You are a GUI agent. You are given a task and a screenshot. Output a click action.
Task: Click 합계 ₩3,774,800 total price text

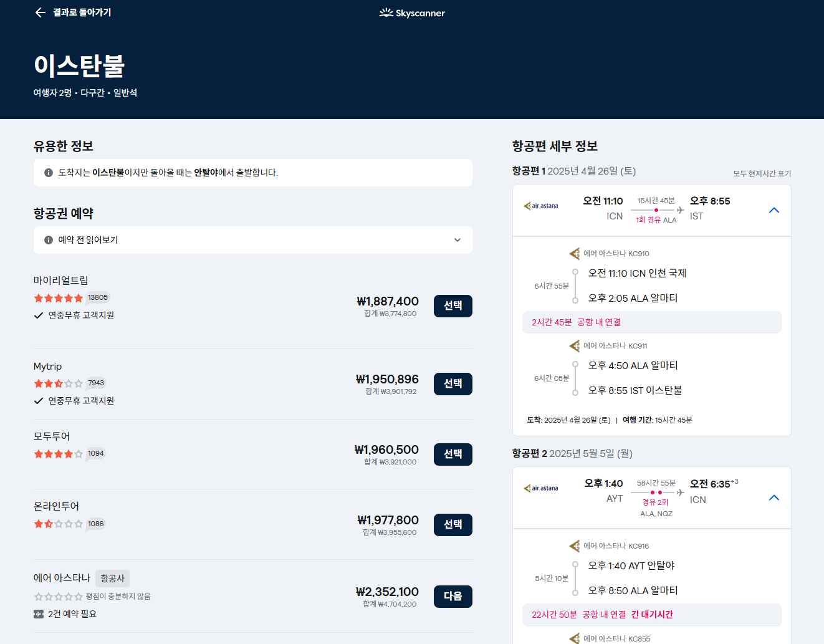(x=390, y=314)
